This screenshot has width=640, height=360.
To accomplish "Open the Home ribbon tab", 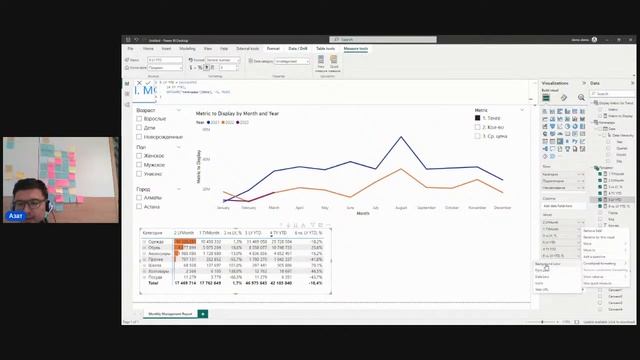I will coord(148,49).
